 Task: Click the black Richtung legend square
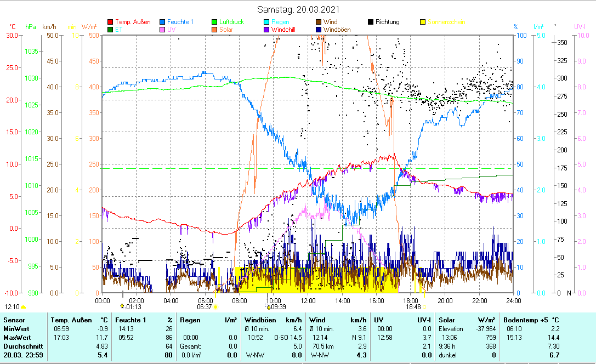(371, 22)
